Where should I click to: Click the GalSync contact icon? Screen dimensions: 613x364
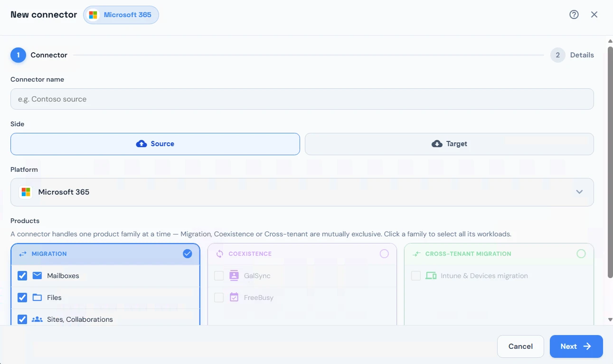(x=234, y=276)
